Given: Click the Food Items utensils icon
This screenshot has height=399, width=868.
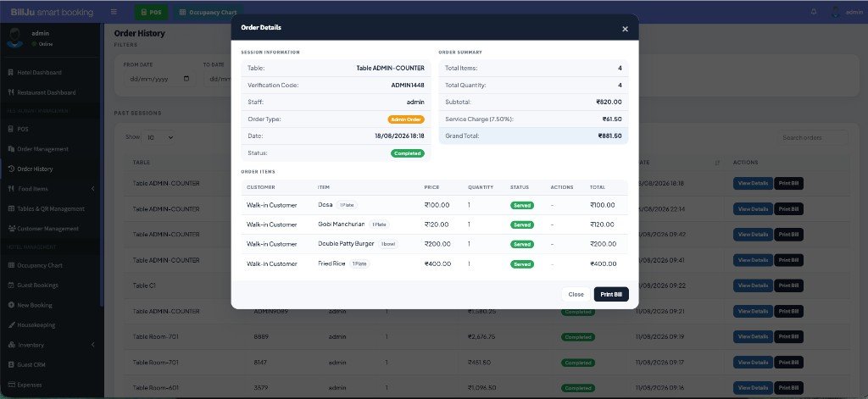Looking at the screenshot, I should coord(12,189).
